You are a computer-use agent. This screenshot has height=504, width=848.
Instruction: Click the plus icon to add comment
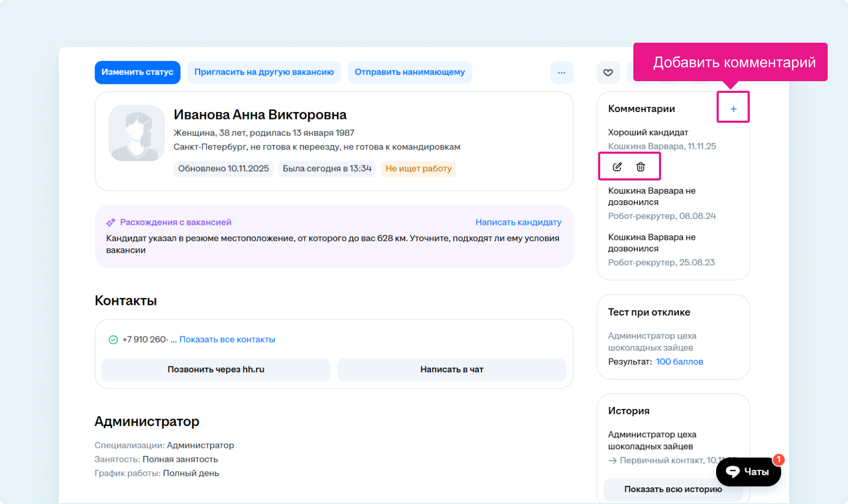(x=733, y=109)
